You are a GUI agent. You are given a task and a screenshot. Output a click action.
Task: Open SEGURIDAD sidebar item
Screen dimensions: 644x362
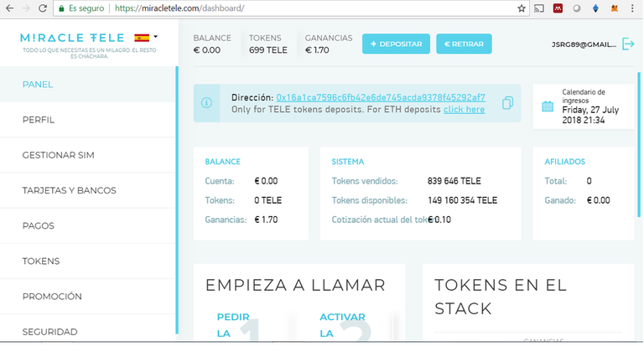pos(87,329)
